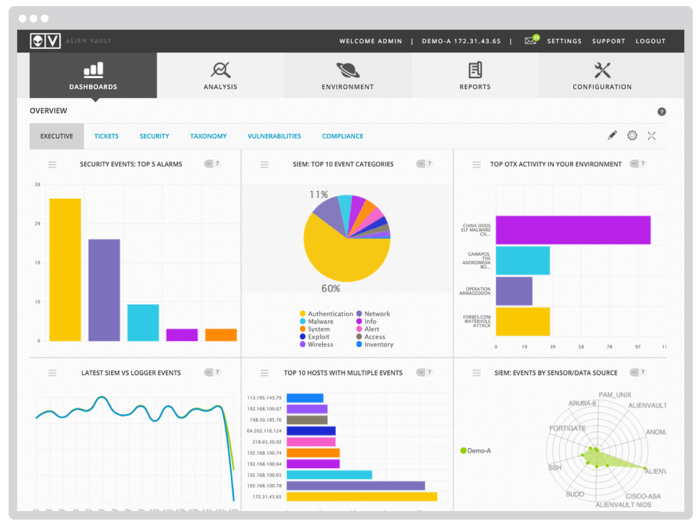Switch to the Compliance tab
The image size is (699, 527).
click(x=342, y=136)
